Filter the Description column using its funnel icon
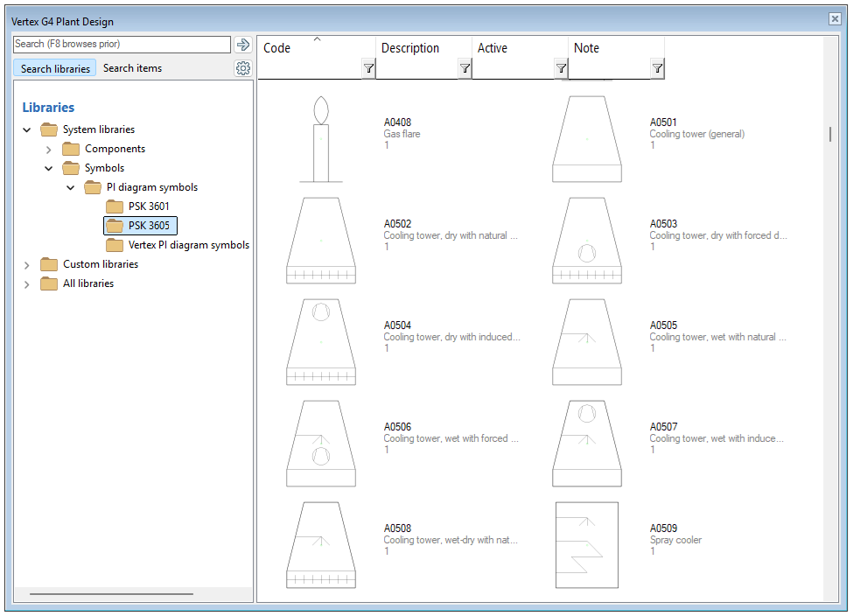The width and height of the screenshot is (853, 616). [x=465, y=67]
